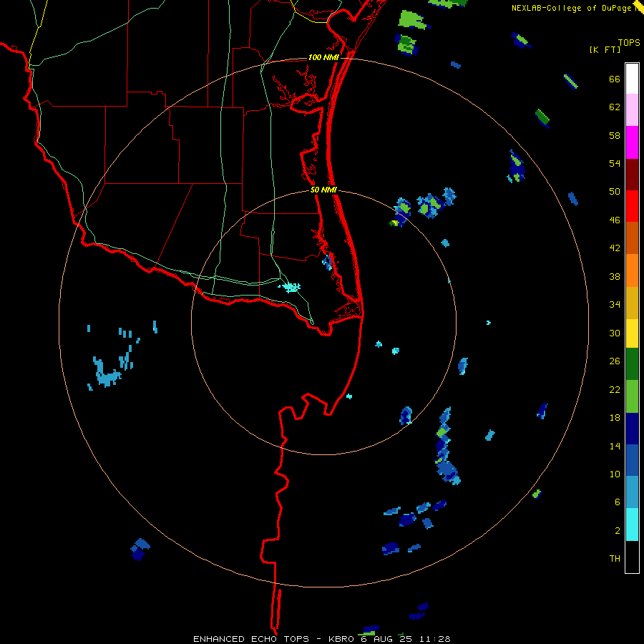Click the gold legend swatch near 34
The image size is (644, 644).
tap(632, 303)
